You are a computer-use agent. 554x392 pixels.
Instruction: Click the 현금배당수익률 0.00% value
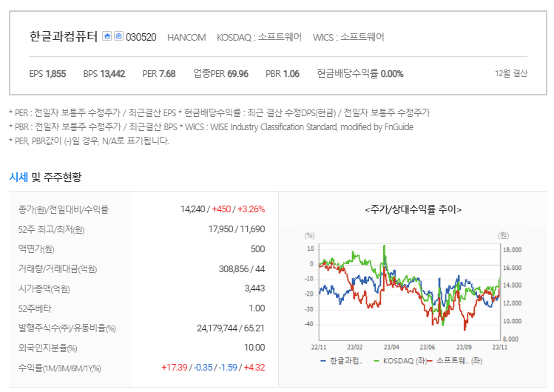click(x=360, y=74)
